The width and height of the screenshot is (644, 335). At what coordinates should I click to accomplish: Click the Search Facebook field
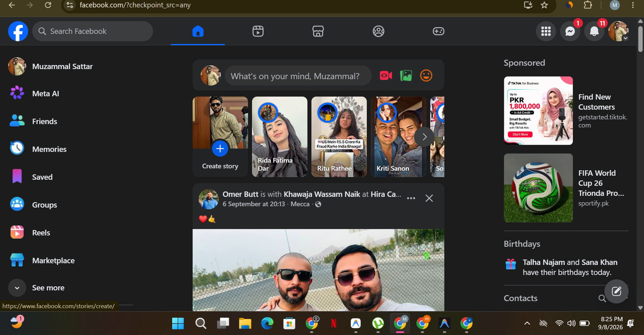[93, 31]
